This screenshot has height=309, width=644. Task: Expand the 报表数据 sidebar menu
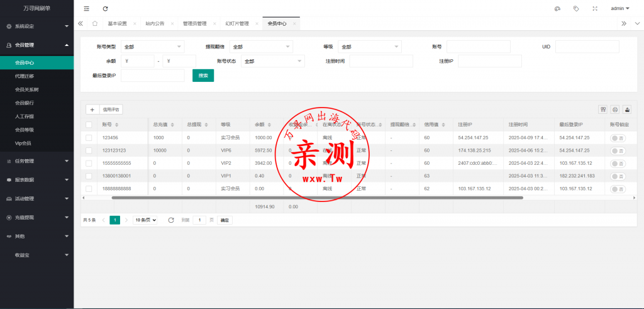[37, 180]
